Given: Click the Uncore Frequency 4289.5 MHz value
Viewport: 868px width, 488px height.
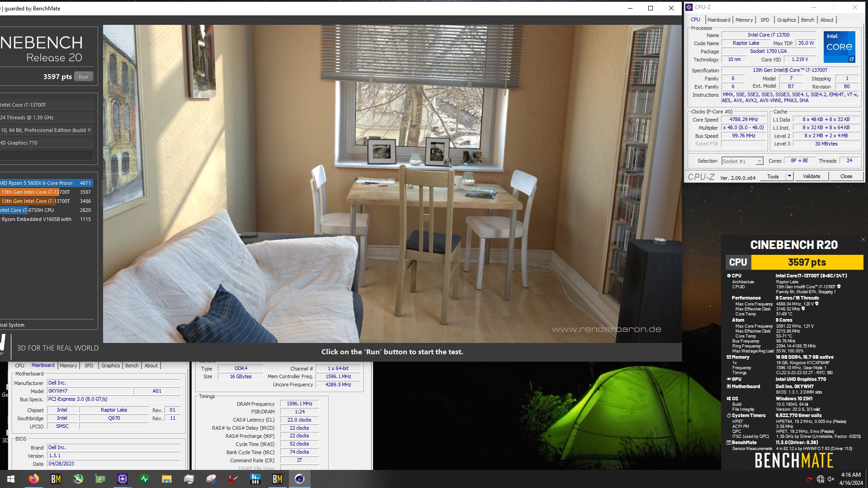Looking at the screenshot, I should click(x=338, y=385).
